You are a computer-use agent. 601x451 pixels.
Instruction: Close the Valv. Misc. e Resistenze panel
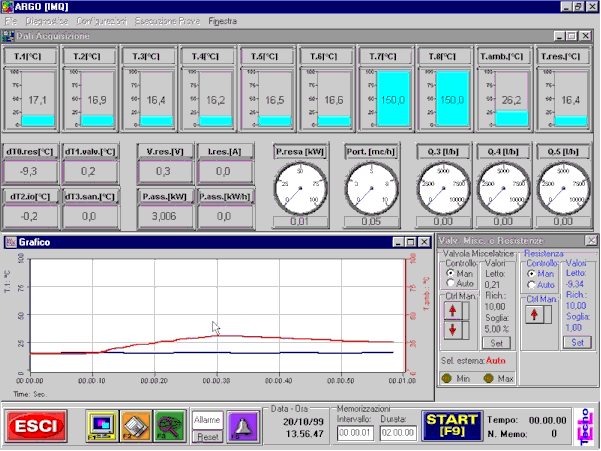[x=591, y=241]
